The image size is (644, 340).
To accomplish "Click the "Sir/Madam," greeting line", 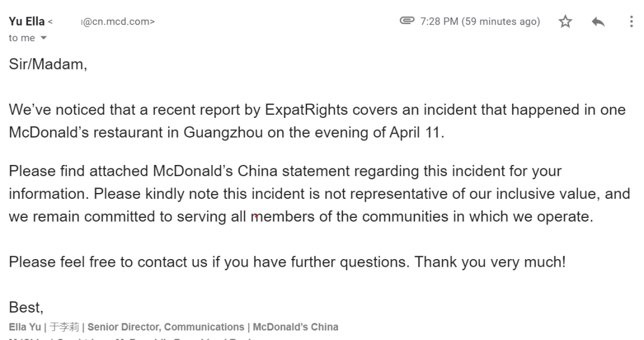I will 48,65.
